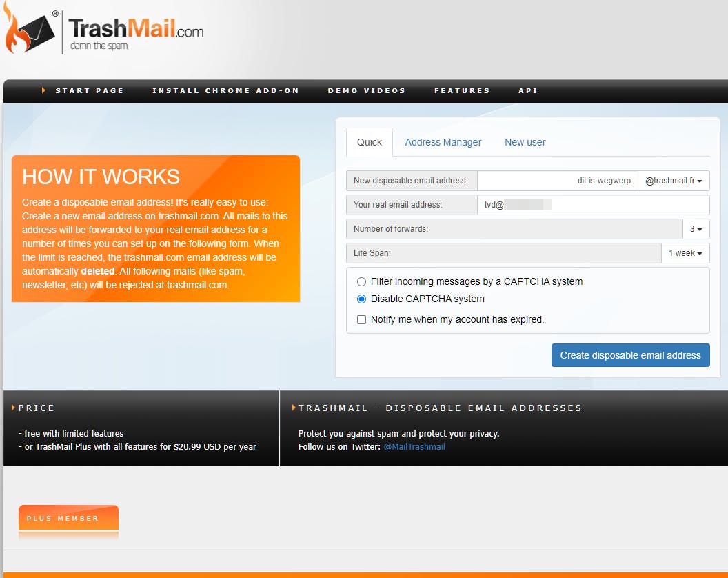Click the HOW IT WORKS heading
Image resolution: width=728 pixels, height=578 pixels.
[101, 177]
